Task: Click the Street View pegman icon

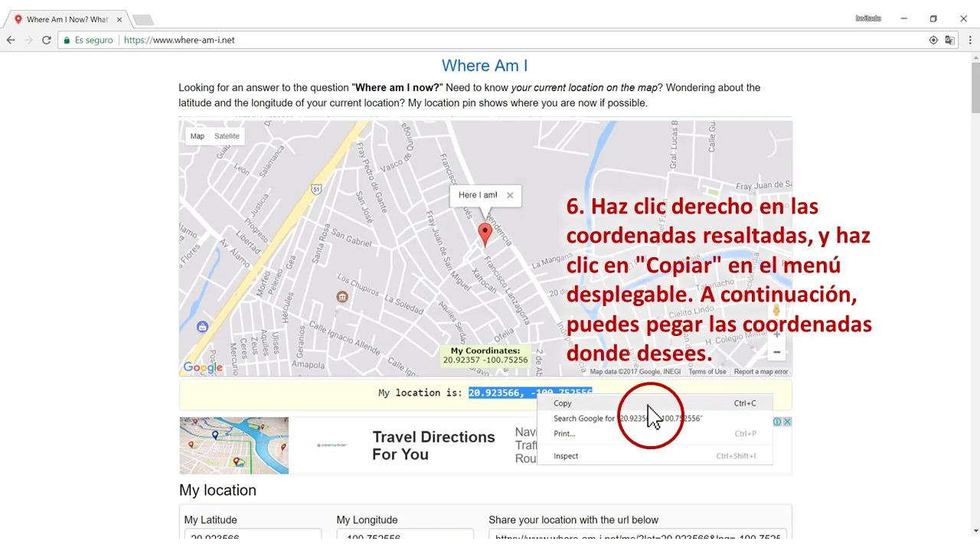Action: pos(776,310)
